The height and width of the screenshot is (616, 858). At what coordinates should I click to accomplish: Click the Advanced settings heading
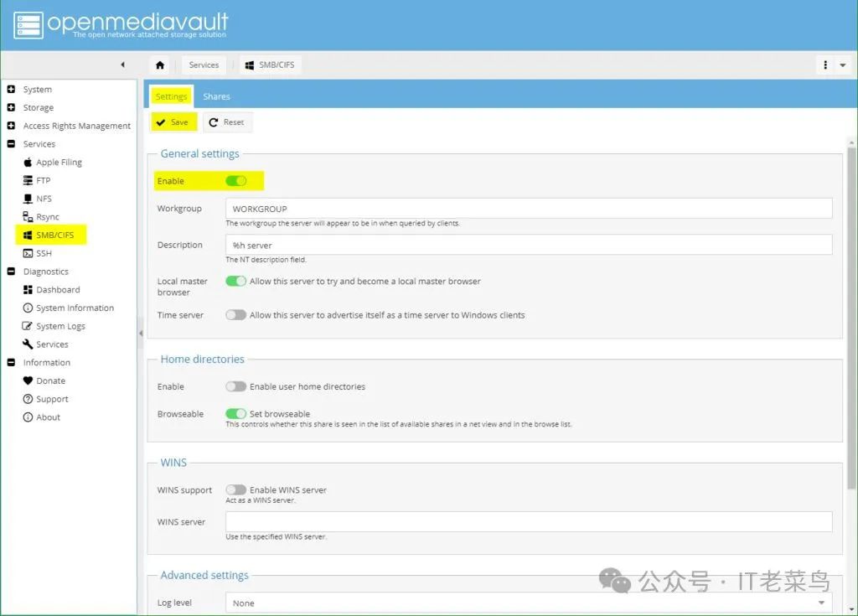point(204,575)
